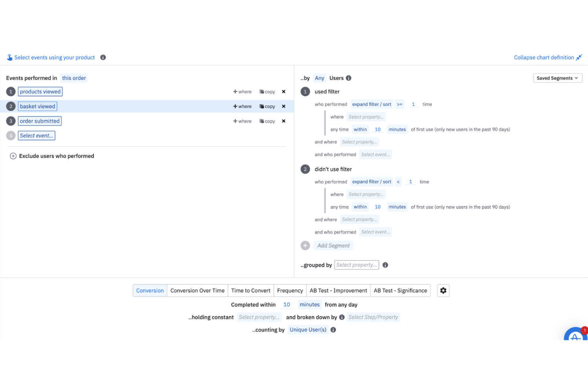Screen dimensions: 588x392
Task: Open the Any users selector
Action: 319,78
